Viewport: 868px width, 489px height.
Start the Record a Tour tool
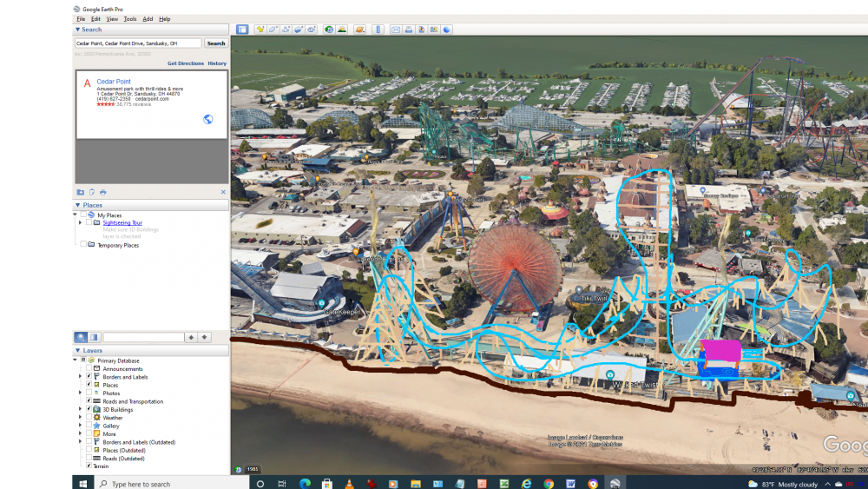[311, 30]
